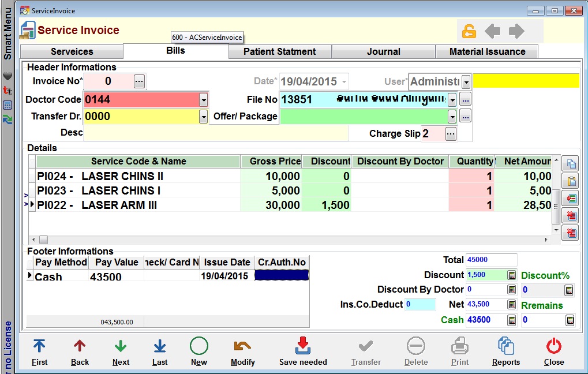Screen dimensions: 588x374
Task: Click the orange unlock padlock icon
Action: click(469, 31)
